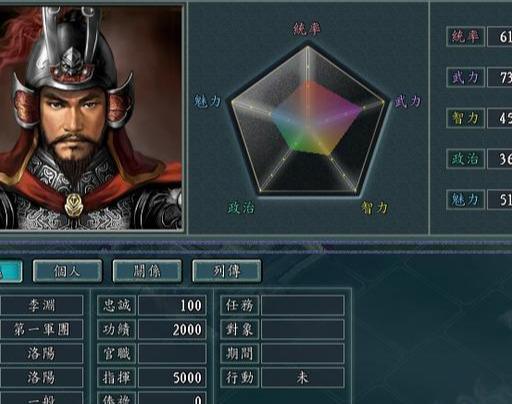Open the 個人 tab

(67, 271)
